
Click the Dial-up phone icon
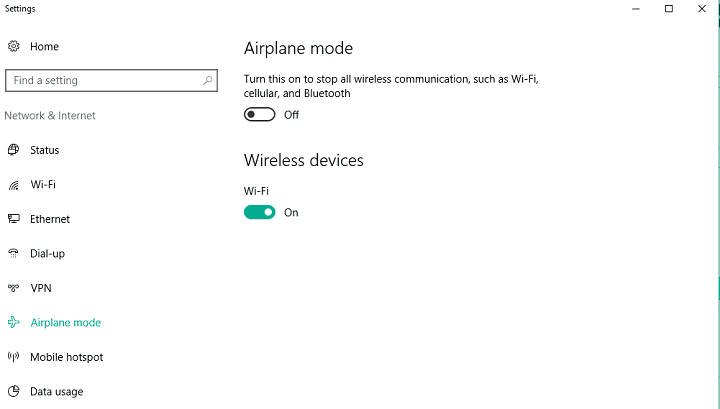(14, 253)
